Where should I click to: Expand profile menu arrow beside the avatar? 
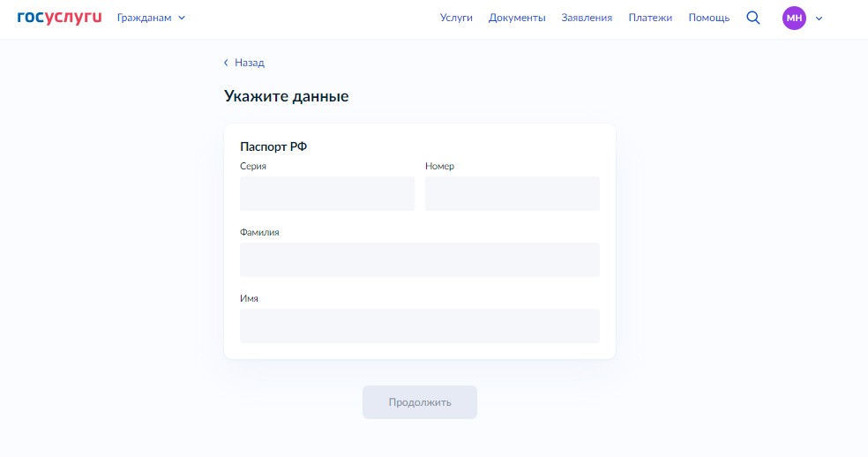pyautogui.click(x=819, y=19)
